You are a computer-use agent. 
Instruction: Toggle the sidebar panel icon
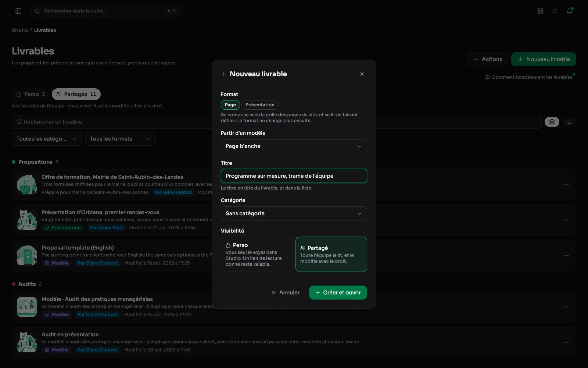18,11
